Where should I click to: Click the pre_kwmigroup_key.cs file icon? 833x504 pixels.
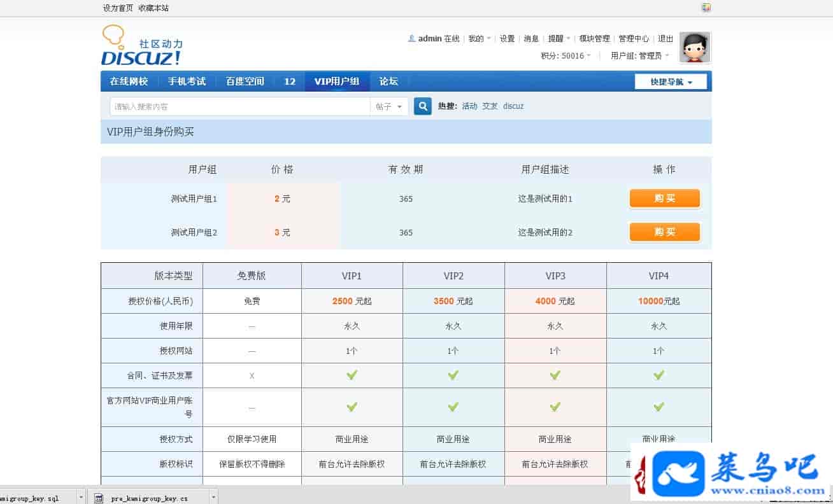99,498
